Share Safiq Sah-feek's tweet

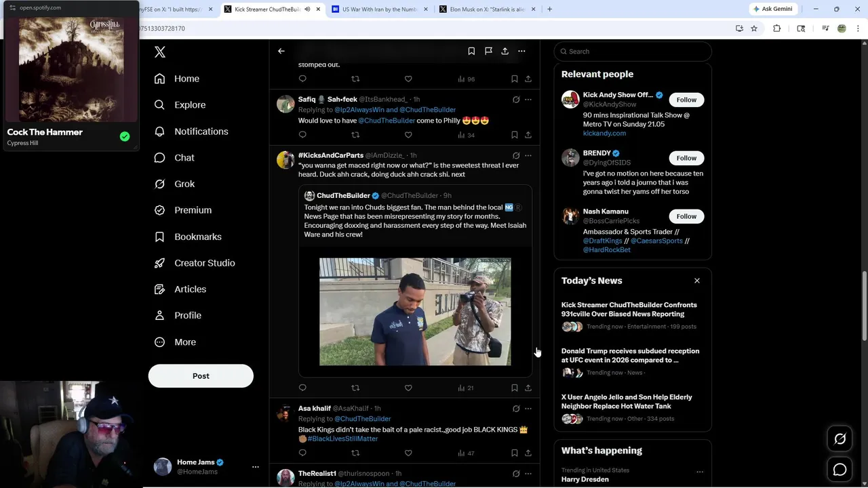528,135
